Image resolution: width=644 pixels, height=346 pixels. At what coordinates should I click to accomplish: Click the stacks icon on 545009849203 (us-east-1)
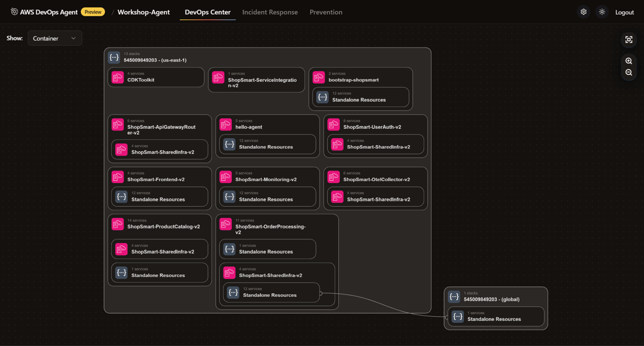114,57
